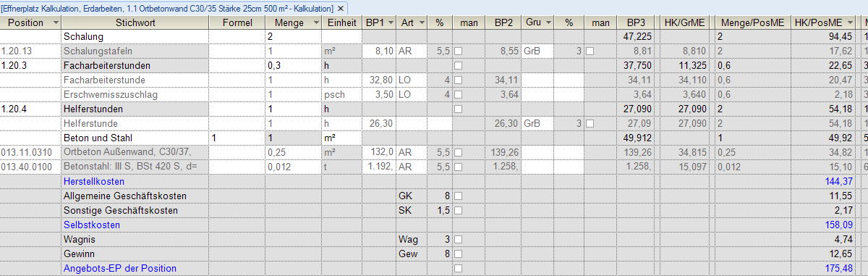Click the BP2 column header
868x276 pixels.
503,23
